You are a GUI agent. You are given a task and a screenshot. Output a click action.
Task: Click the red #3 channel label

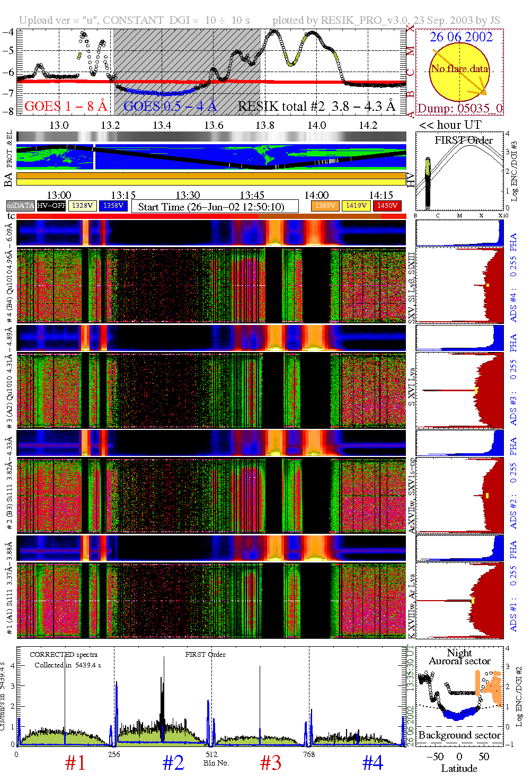pyautogui.click(x=271, y=763)
